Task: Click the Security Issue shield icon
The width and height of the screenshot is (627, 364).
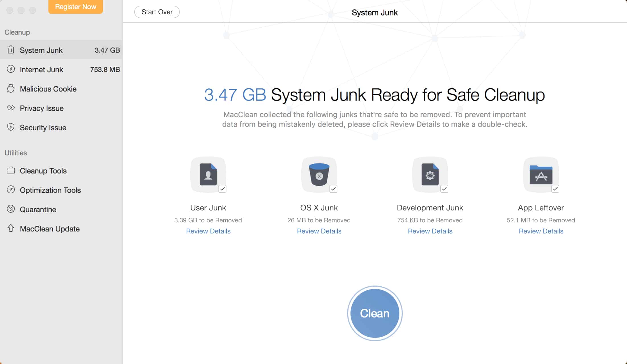Action: pos(11,127)
